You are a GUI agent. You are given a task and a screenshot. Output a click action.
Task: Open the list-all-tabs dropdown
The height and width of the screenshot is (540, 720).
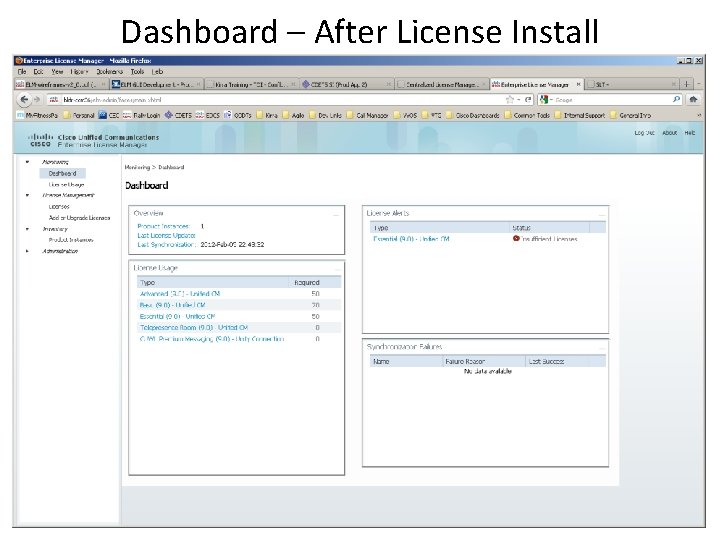[x=699, y=84]
